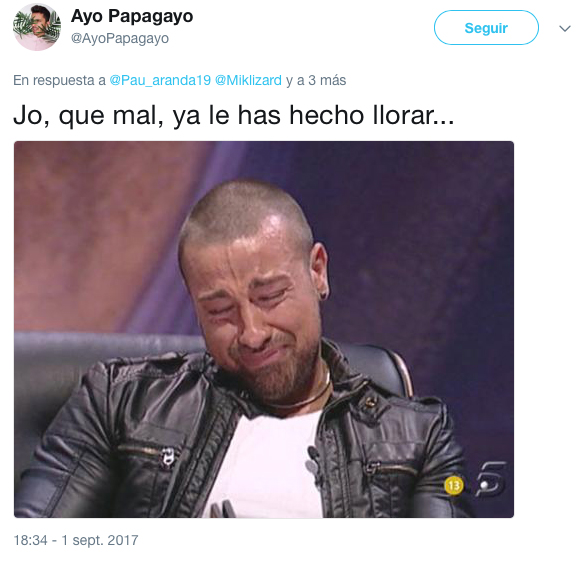Enlarge the crying man photo
The width and height of the screenshot is (586, 562).
coord(264,329)
